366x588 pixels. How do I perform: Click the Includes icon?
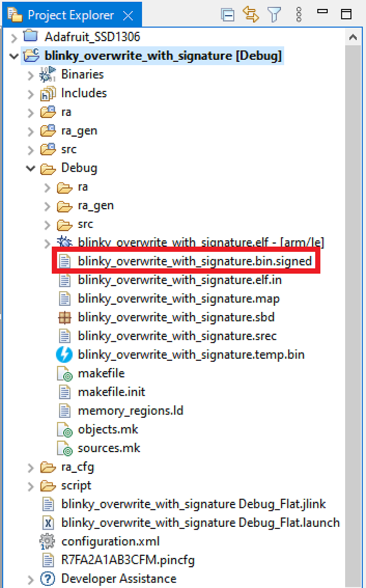pyautogui.click(x=48, y=93)
